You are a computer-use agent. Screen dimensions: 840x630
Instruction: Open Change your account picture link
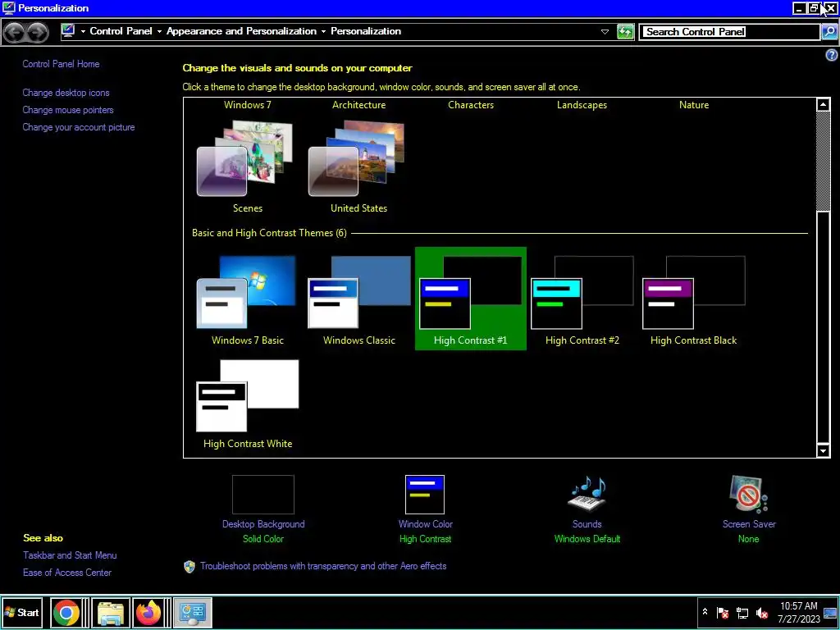[79, 127]
